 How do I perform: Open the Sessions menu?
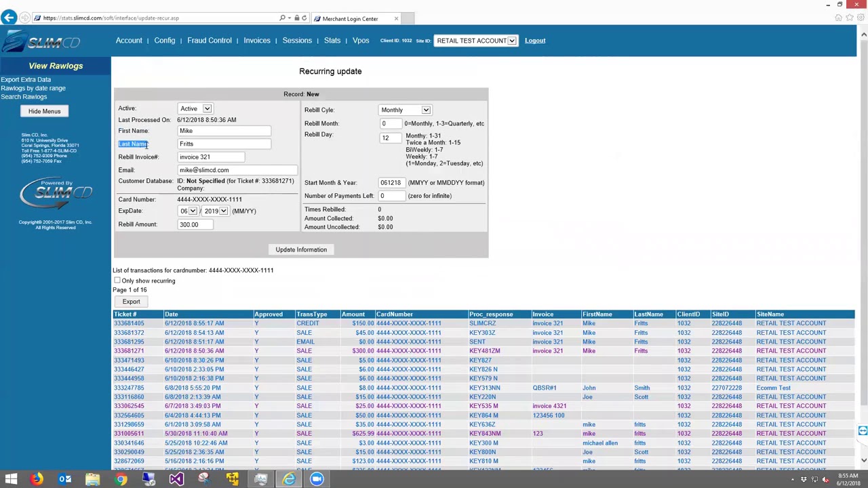(x=297, y=41)
